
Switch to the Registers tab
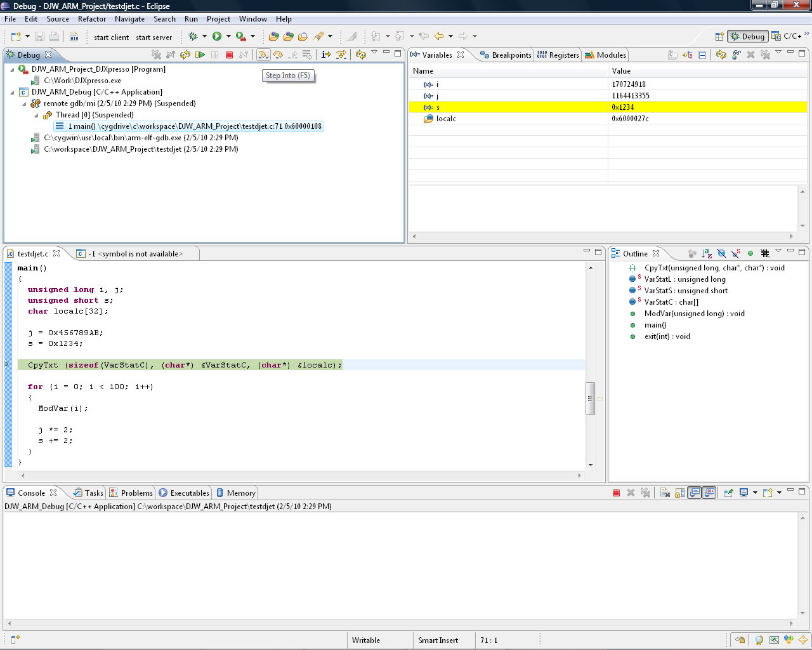point(558,55)
